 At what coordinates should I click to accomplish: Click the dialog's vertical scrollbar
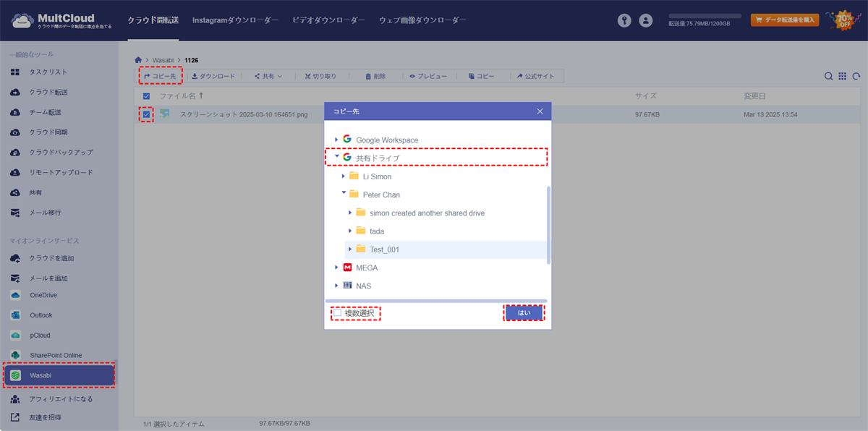click(548, 224)
